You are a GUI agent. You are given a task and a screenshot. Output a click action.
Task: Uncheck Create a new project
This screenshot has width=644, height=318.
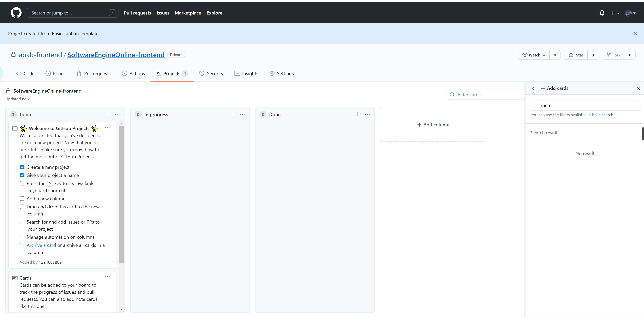click(x=22, y=167)
